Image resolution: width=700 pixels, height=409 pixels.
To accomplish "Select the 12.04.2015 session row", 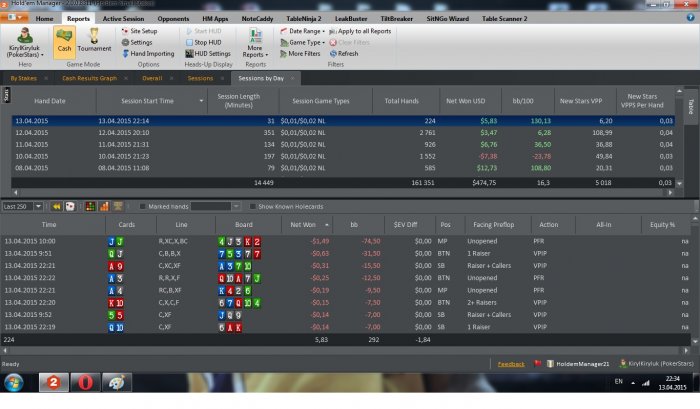I will click(x=343, y=133).
